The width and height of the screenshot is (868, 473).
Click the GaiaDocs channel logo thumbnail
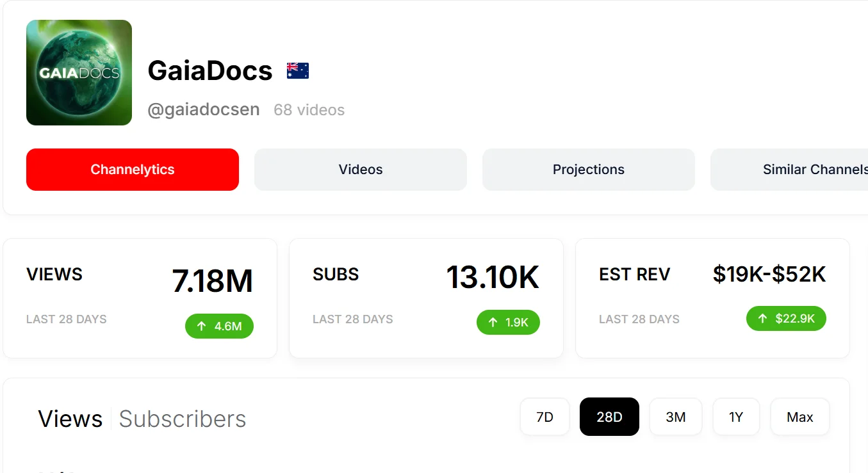click(x=79, y=72)
